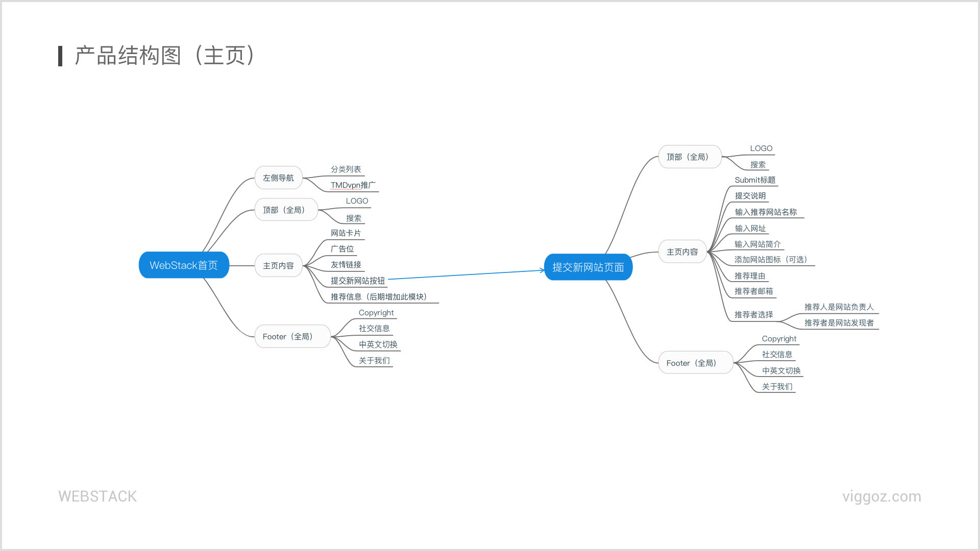Click the 推荐者选择 sub-branch node
Screen dimensions: 980x551
click(x=753, y=315)
